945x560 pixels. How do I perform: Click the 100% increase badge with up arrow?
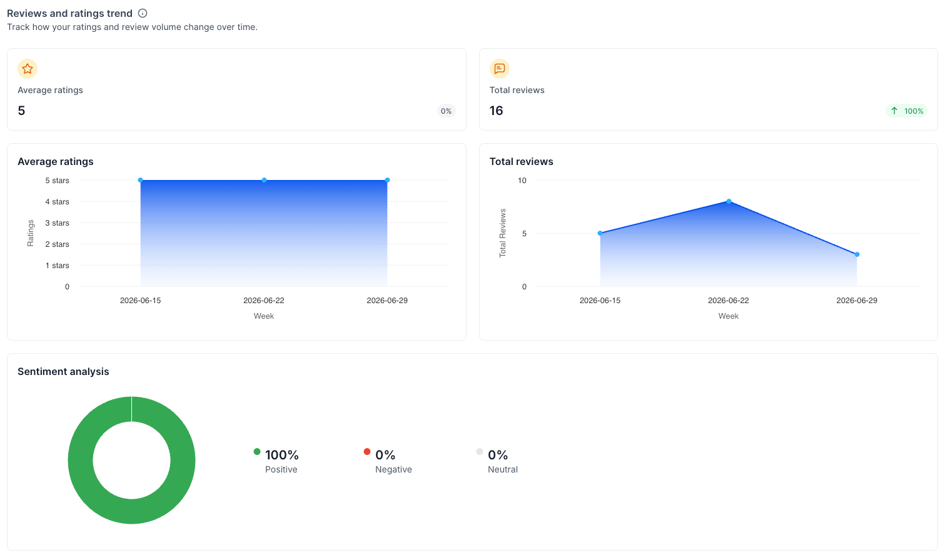click(x=907, y=111)
